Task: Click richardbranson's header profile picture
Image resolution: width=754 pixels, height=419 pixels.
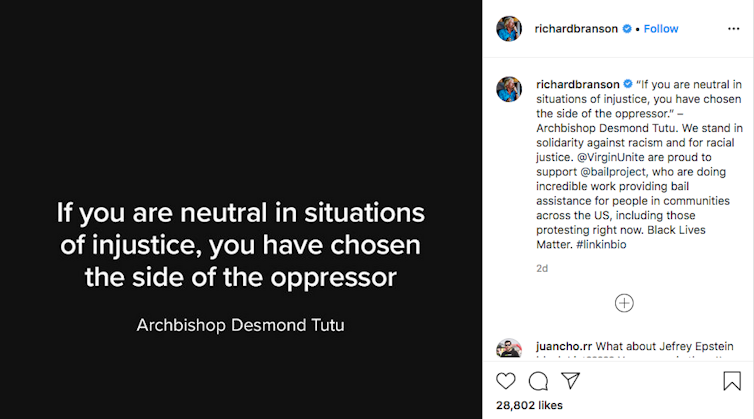Action: coord(509,29)
